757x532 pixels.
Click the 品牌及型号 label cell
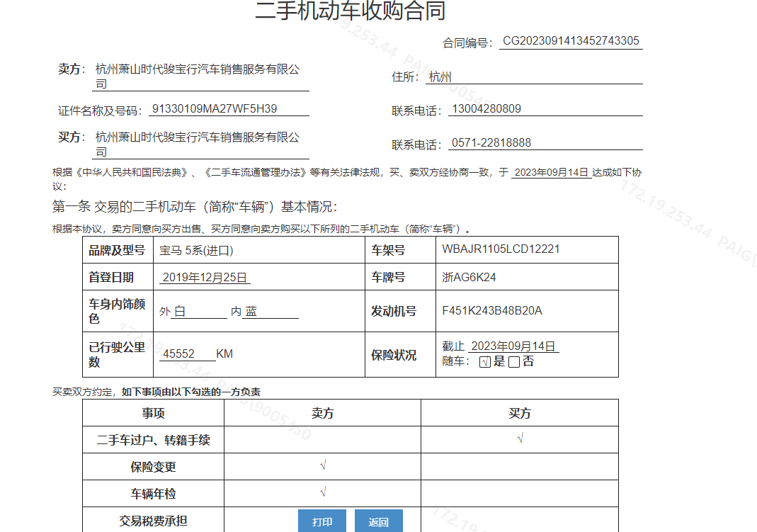(117, 250)
